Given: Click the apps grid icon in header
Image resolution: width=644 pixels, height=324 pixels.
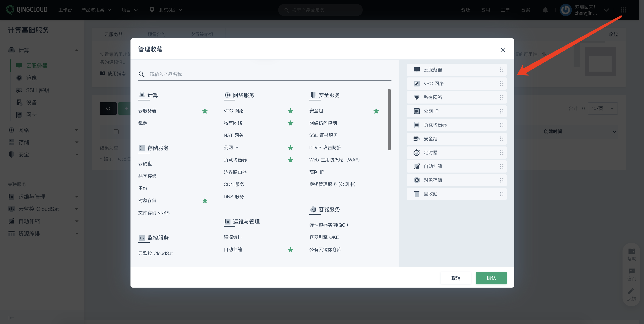Looking at the screenshot, I should click(x=623, y=10).
